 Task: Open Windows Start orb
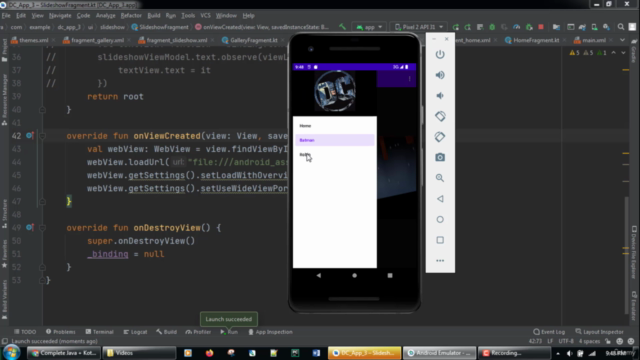coord(11,353)
